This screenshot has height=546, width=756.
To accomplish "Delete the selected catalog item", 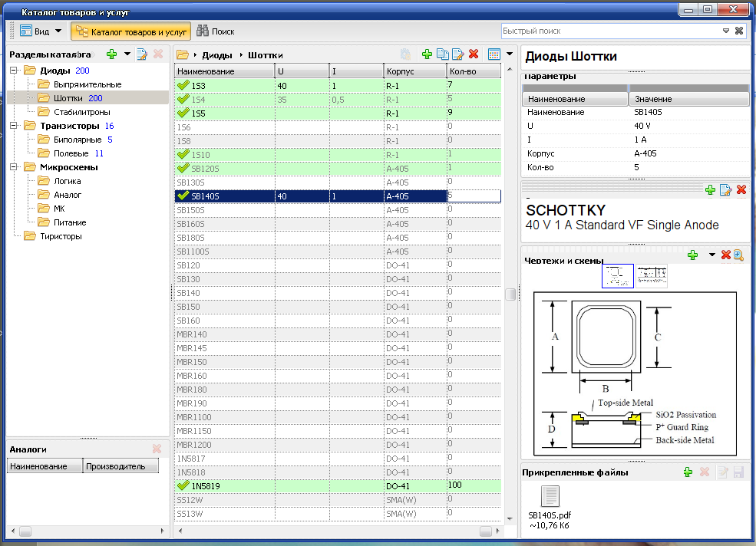I will (x=474, y=54).
